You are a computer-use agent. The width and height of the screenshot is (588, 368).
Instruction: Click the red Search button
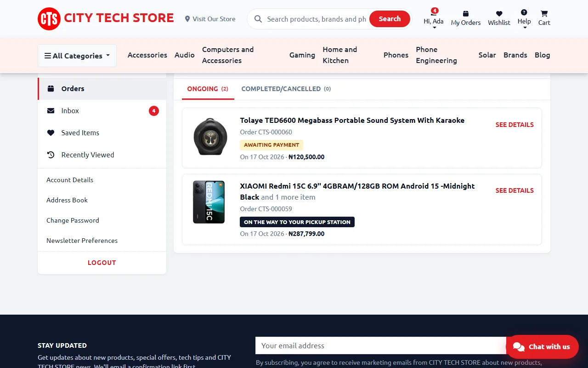click(x=390, y=19)
